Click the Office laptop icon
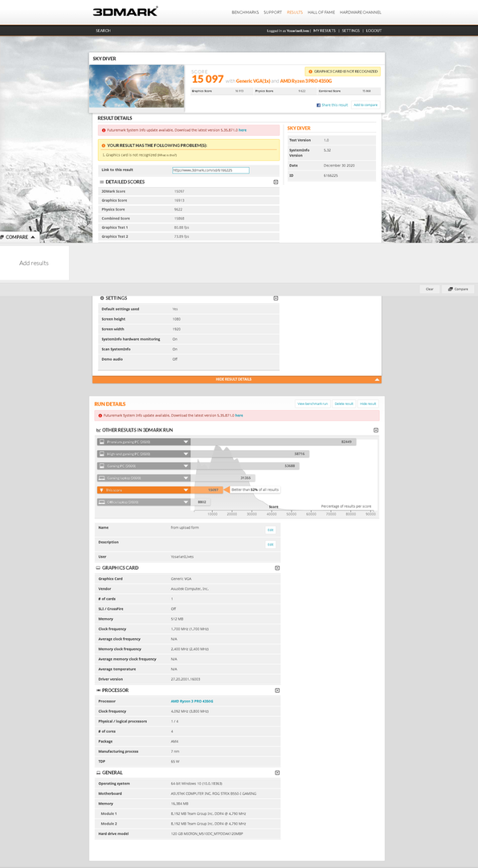 [101, 502]
